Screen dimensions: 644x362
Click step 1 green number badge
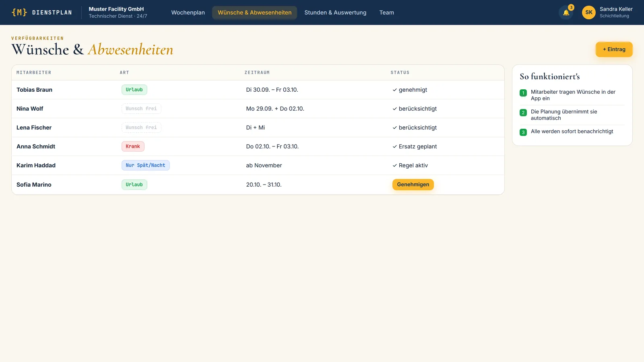(523, 93)
